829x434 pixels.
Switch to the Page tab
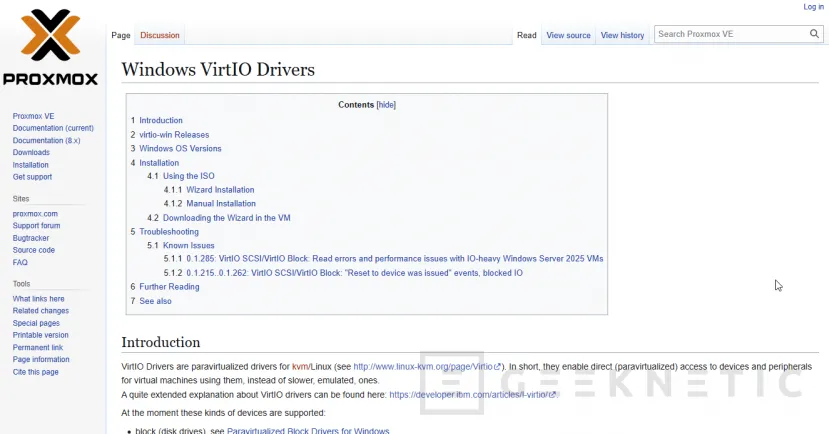click(121, 35)
